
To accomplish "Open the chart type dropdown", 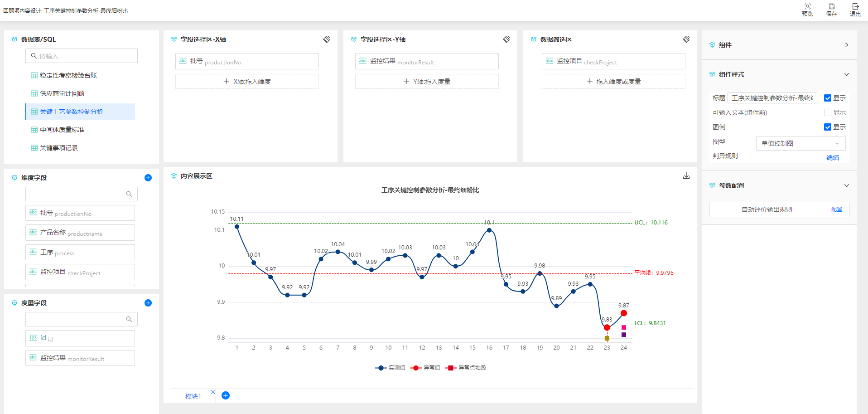I will 800,143.
